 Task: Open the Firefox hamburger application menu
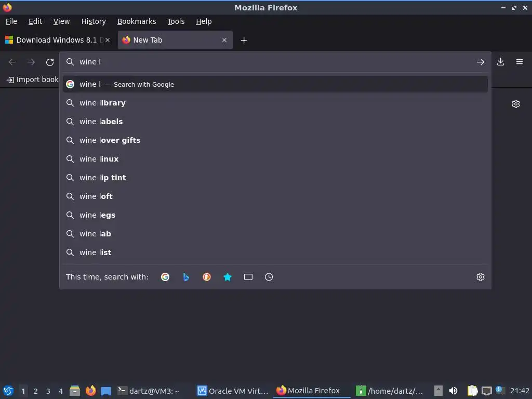pos(519,62)
